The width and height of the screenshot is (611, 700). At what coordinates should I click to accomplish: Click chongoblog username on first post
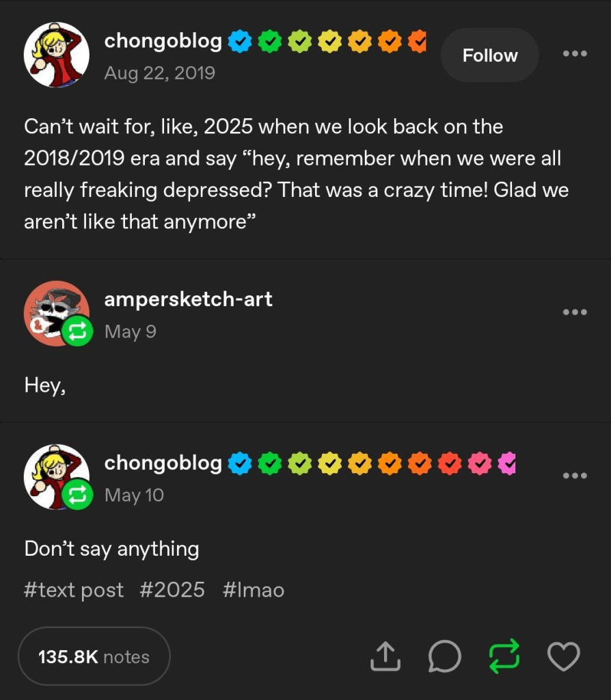point(163,41)
